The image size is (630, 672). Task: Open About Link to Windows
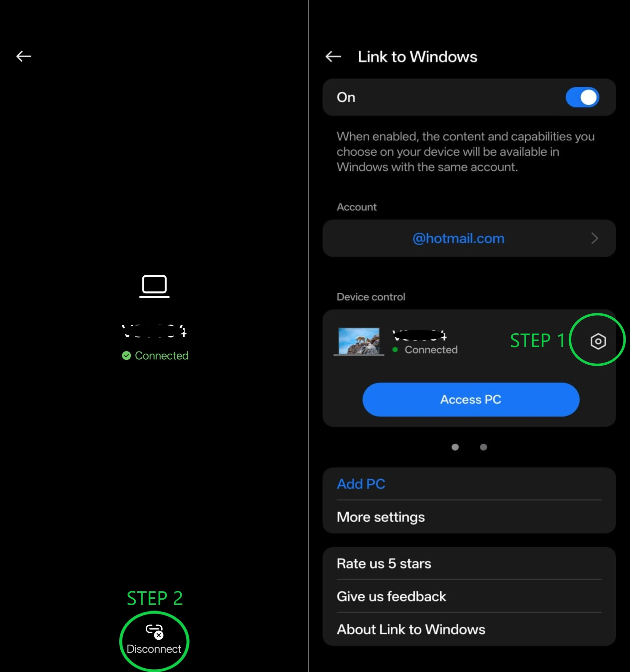[x=469, y=629]
